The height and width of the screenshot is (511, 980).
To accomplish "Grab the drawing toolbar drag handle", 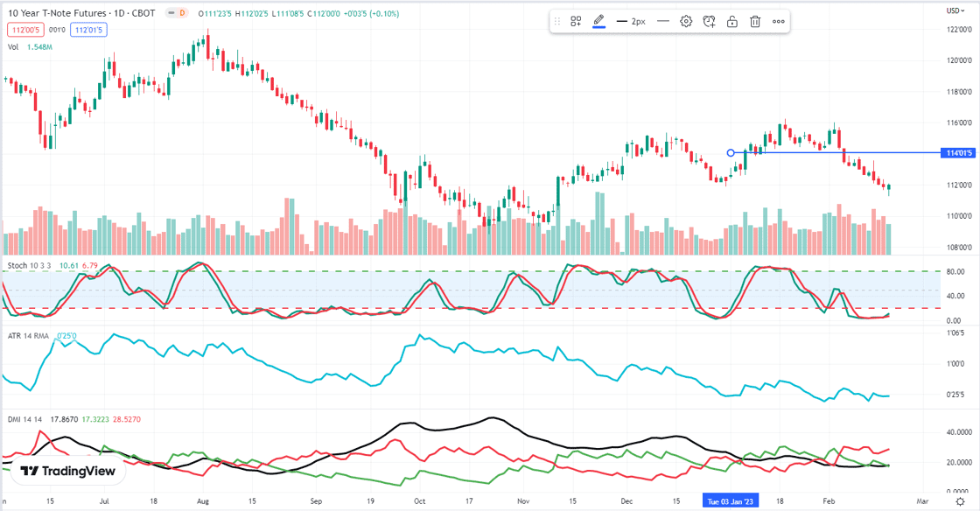I will (x=556, y=21).
